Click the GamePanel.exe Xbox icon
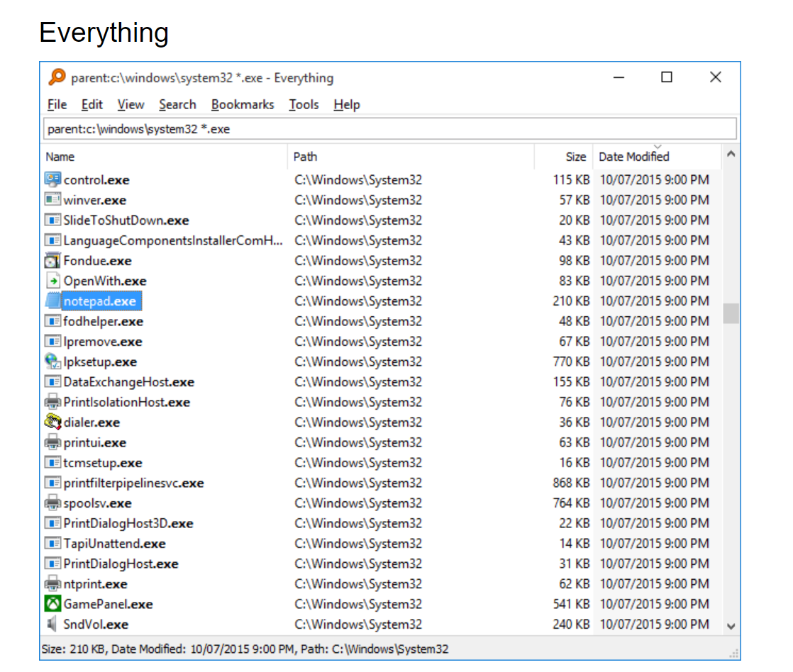This screenshot has width=793, height=672. coord(52,604)
